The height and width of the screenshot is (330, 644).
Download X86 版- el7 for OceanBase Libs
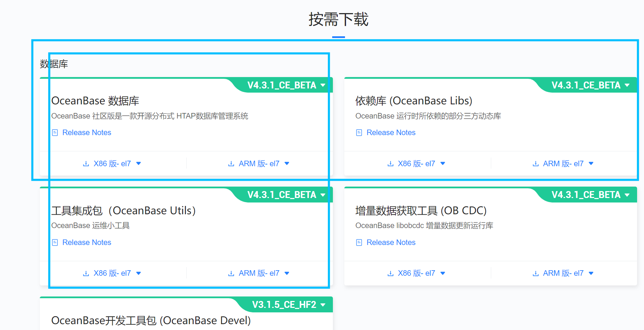point(416,164)
